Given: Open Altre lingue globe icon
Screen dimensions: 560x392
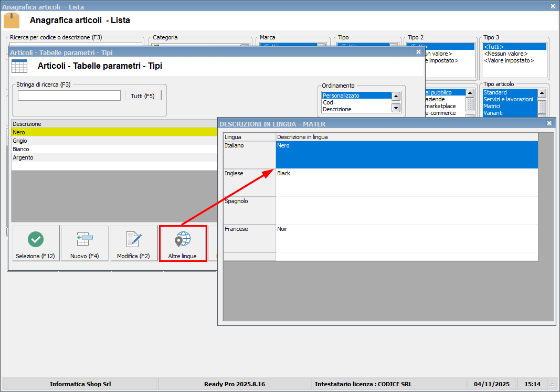Looking at the screenshot, I should tap(183, 240).
